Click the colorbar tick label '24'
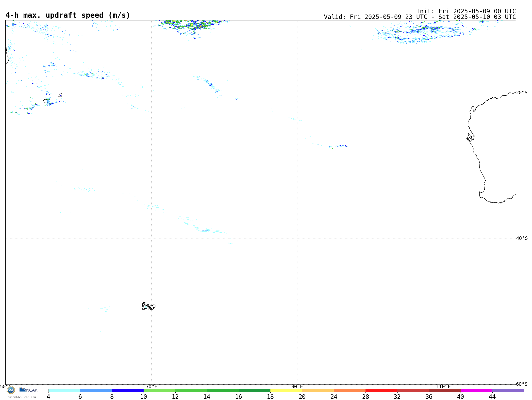 pyautogui.click(x=334, y=397)
